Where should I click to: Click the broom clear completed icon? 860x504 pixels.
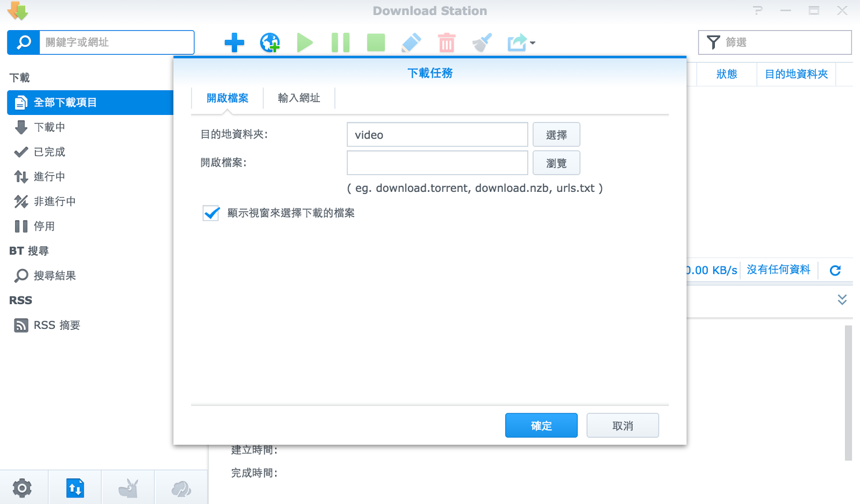pyautogui.click(x=482, y=42)
